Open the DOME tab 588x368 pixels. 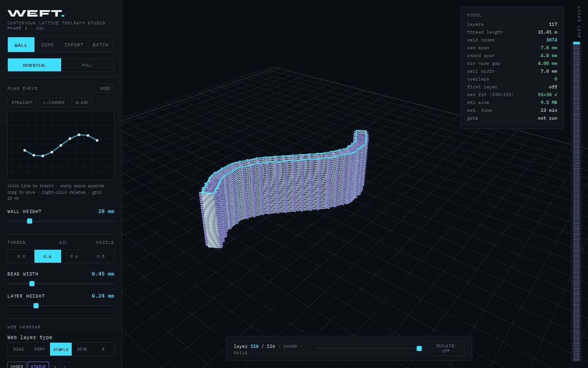pyautogui.click(x=48, y=45)
